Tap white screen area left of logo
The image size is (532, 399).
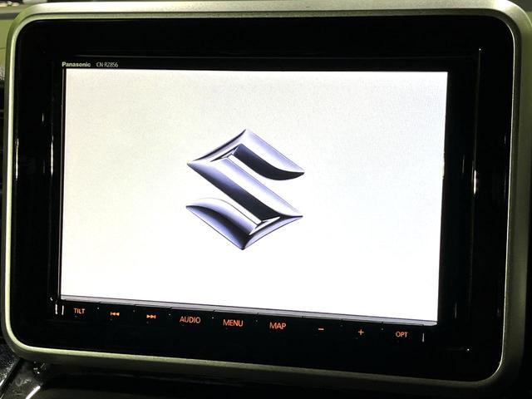point(125,187)
